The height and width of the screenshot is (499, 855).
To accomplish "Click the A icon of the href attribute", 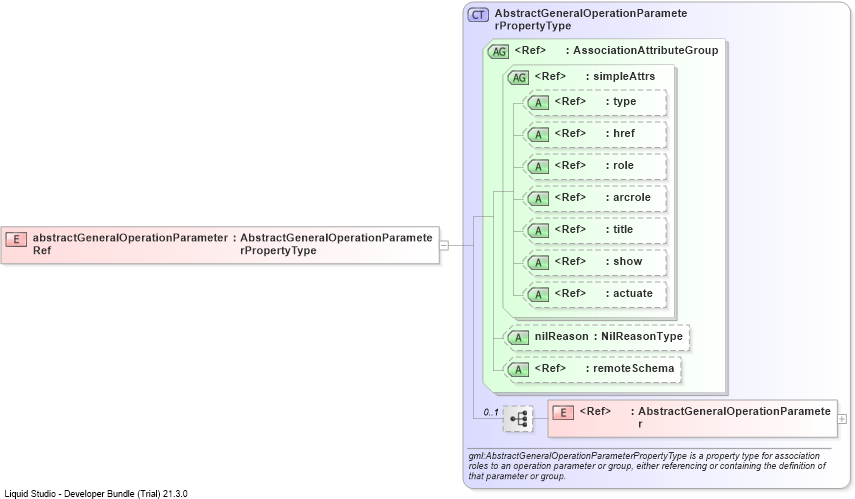I will point(538,135).
